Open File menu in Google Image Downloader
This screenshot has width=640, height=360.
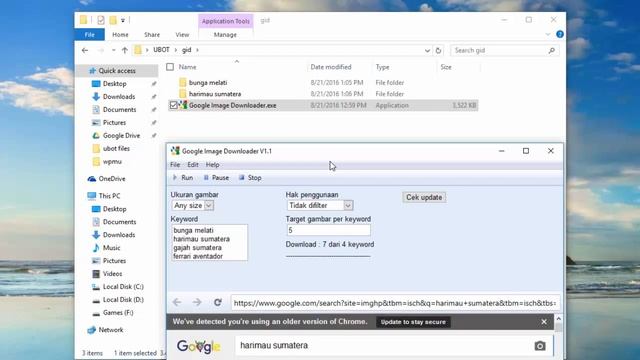tap(175, 165)
